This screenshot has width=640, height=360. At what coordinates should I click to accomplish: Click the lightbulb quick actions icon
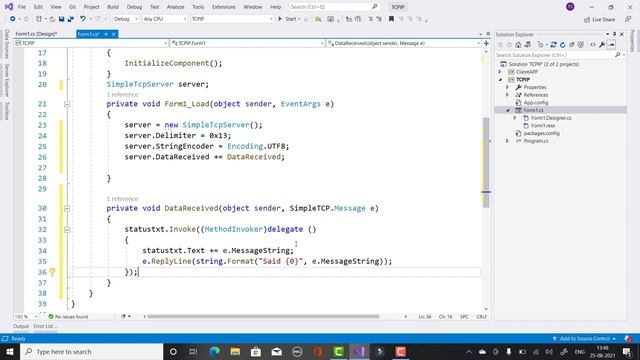click(52, 272)
